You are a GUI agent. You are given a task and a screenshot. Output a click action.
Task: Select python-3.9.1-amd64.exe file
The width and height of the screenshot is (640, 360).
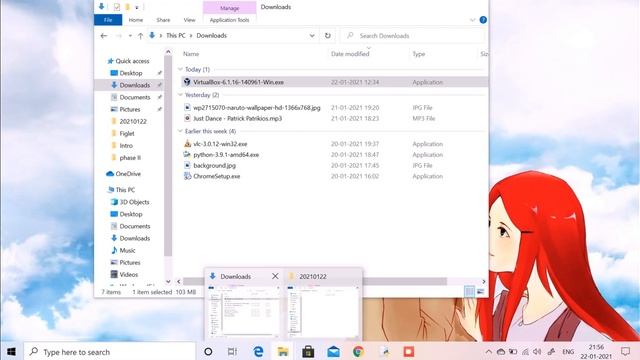[x=226, y=155]
